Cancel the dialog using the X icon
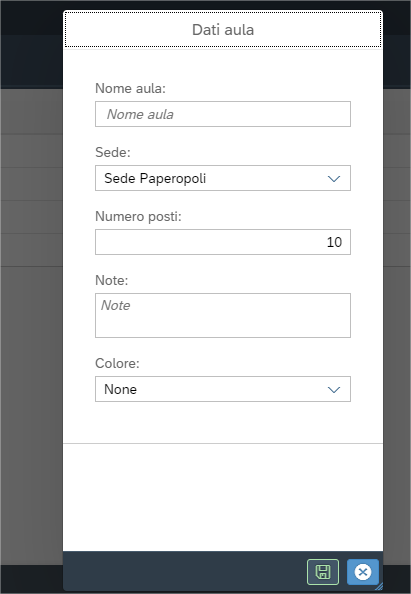This screenshot has height=594, width=411. click(363, 572)
